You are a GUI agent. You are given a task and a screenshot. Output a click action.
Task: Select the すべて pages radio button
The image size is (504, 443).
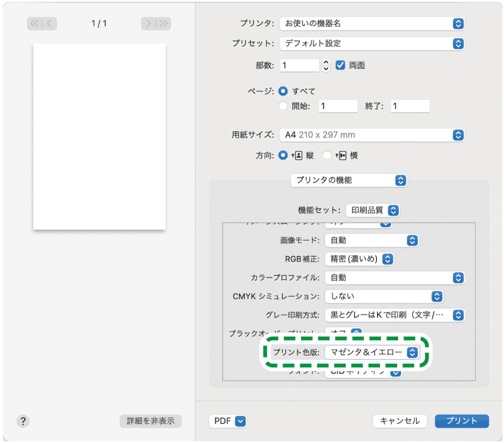[284, 91]
